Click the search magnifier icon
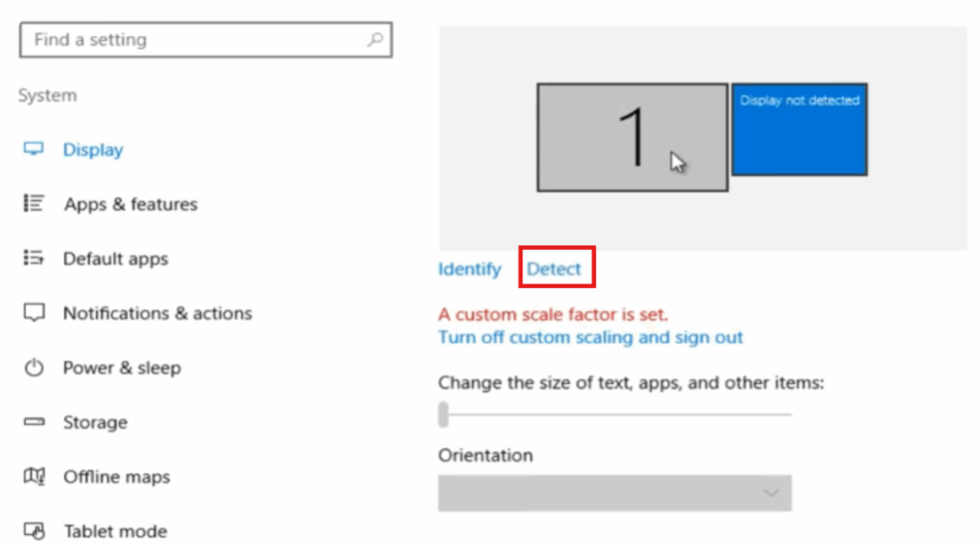 374,40
